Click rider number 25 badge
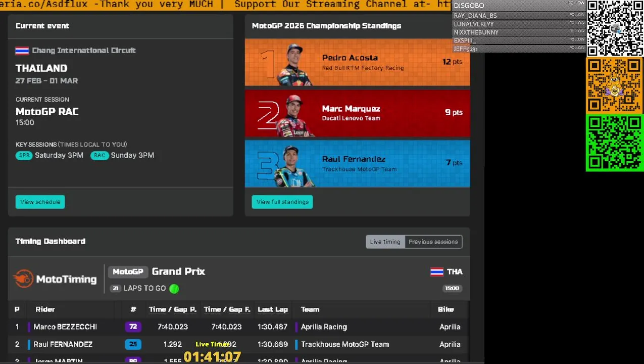644x364 pixels. pyautogui.click(x=133, y=345)
